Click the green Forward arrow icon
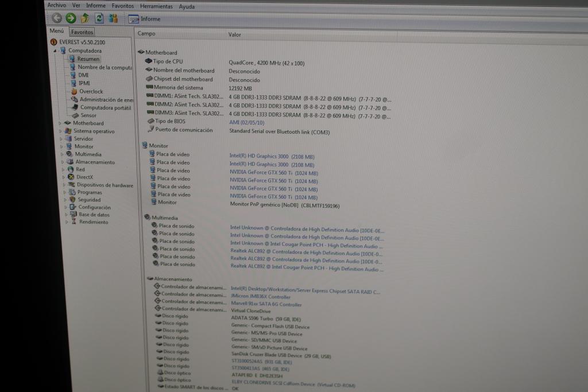 point(71,18)
